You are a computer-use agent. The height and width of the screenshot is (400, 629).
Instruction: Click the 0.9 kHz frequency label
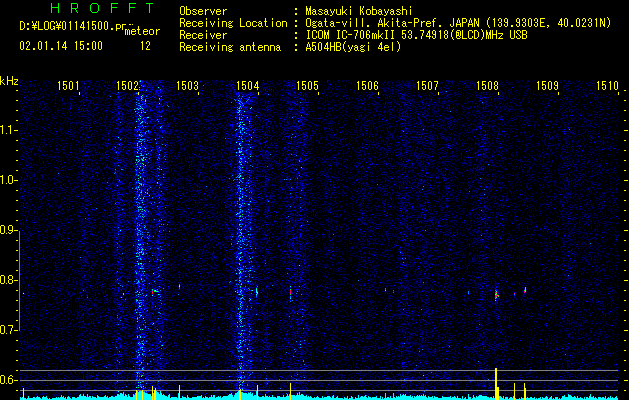[x=8, y=230]
